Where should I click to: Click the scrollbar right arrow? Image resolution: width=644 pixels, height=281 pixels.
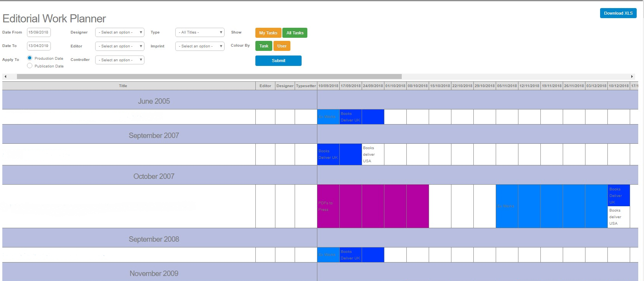(x=632, y=76)
